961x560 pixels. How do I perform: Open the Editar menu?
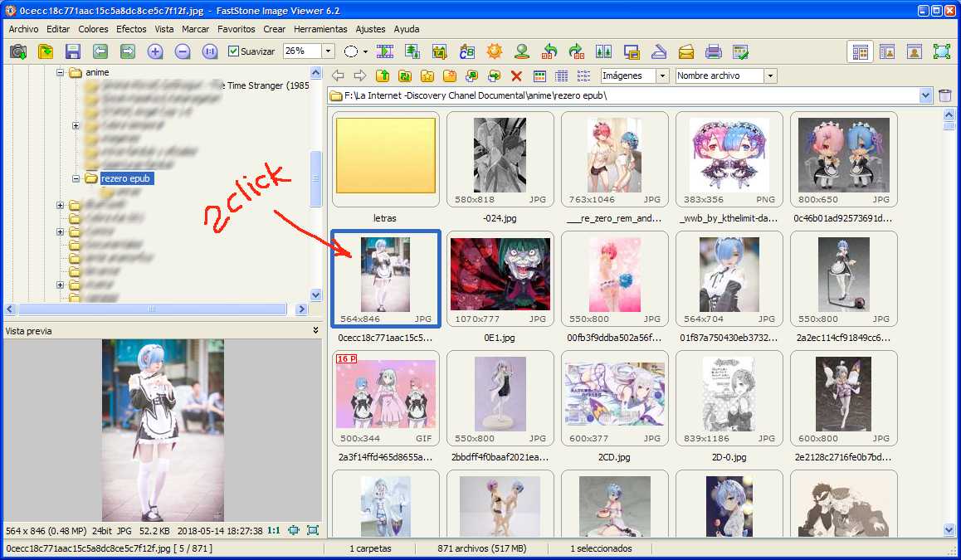pos(58,29)
